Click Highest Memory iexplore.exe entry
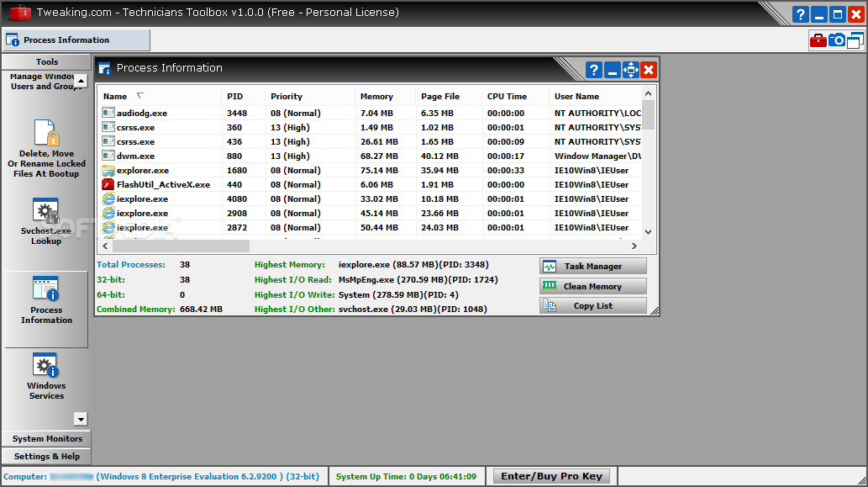The image size is (868, 487). pyautogui.click(x=413, y=265)
